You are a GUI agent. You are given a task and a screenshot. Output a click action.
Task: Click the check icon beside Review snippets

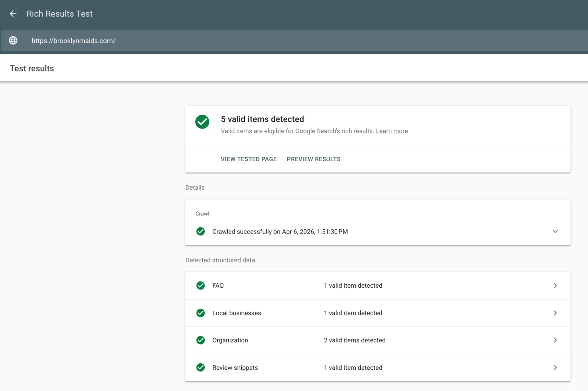(x=200, y=367)
